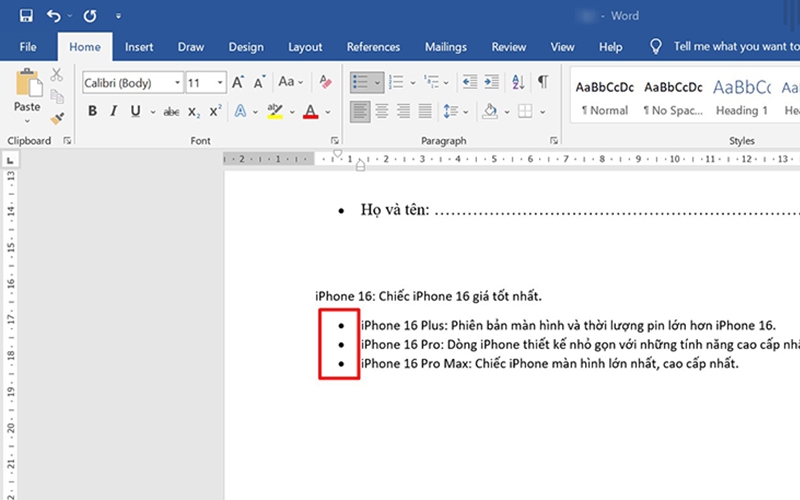
Task: Click the Redo/Repeat icon
Action: (x=90, y=16)
